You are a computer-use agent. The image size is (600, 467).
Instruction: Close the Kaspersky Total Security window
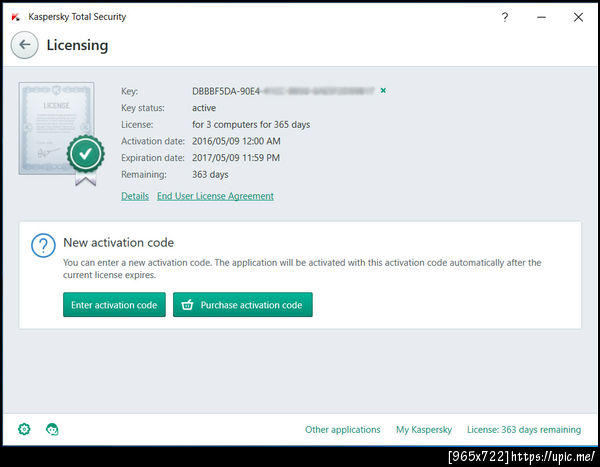point(578,17)
